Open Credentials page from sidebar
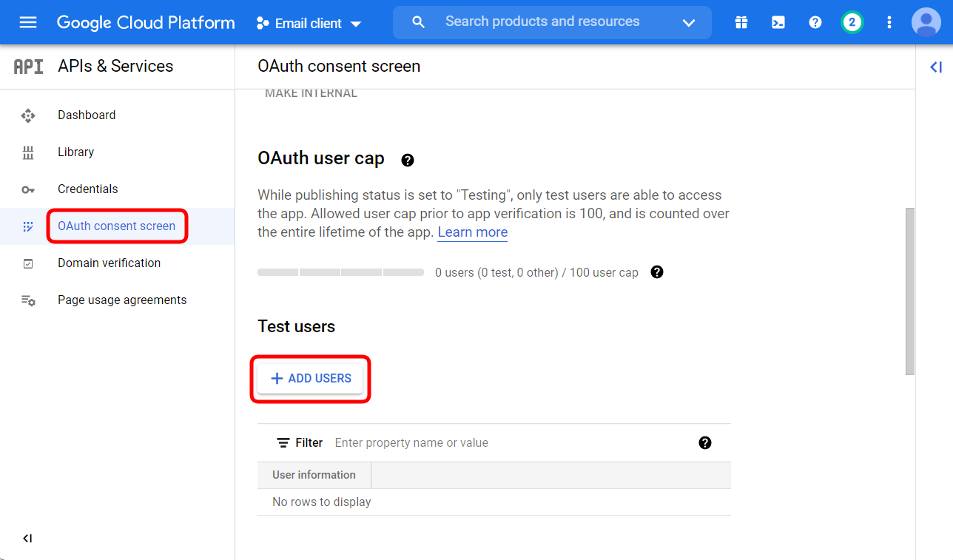 pos(87,189)
